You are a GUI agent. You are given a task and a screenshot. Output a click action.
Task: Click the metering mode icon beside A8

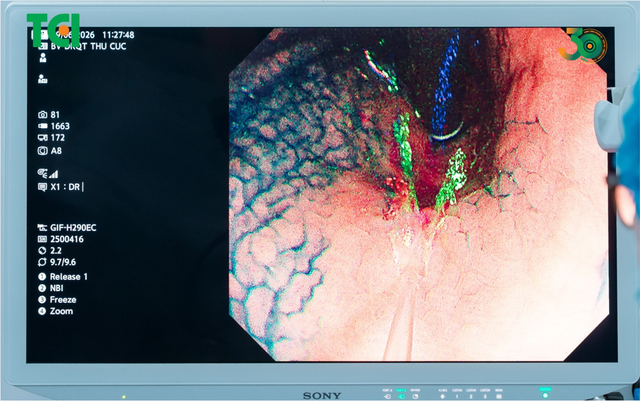[42, 151]
